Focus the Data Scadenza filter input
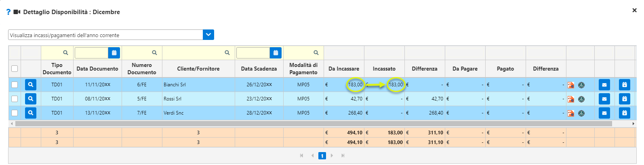 253,53
